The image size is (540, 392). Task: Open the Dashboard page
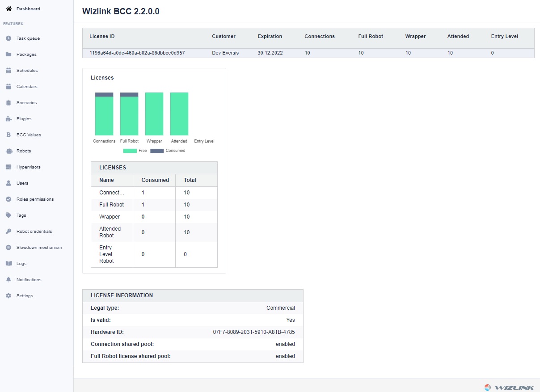[x=28, y=8]
